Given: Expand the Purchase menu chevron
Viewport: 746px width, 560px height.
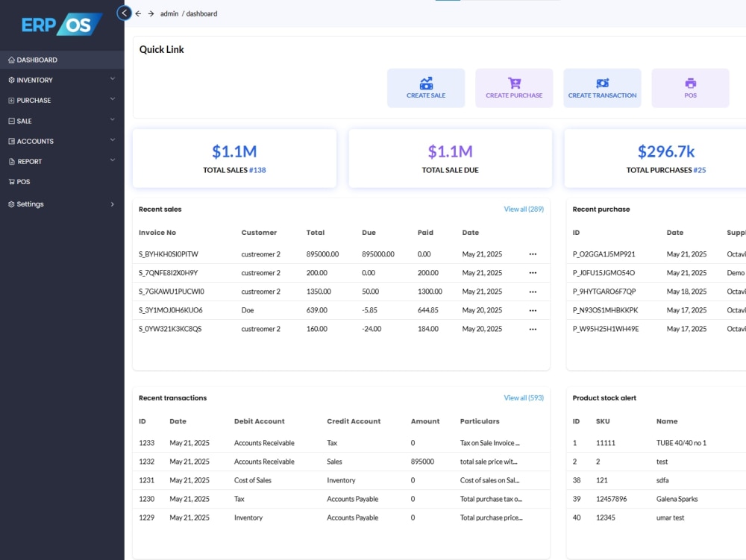Looking at the screenshot, I should pos(113,99).
